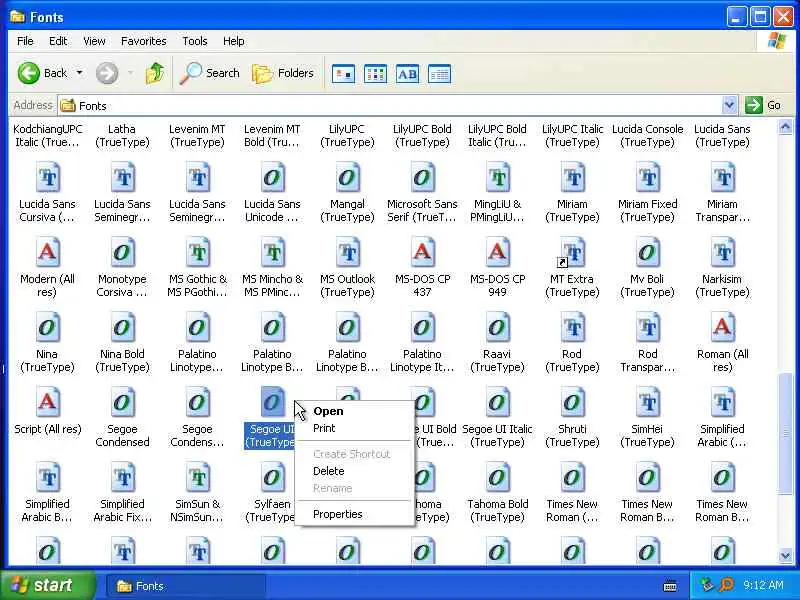Choose Print in the context menu
800x600 pixels.
click(355, 429)
